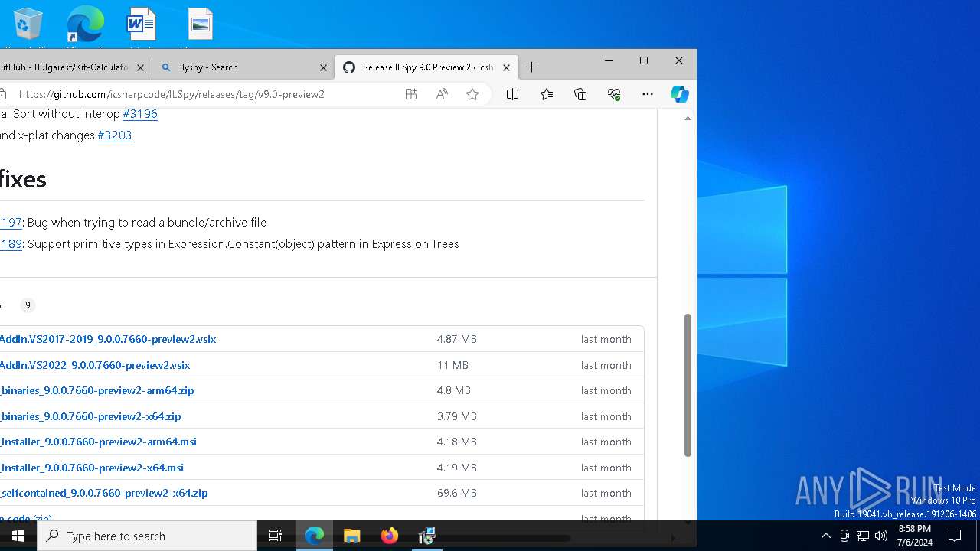Click the apps available icon in address bar
The width and height of the screenshot is (980, 551).
tap(411, 94)
